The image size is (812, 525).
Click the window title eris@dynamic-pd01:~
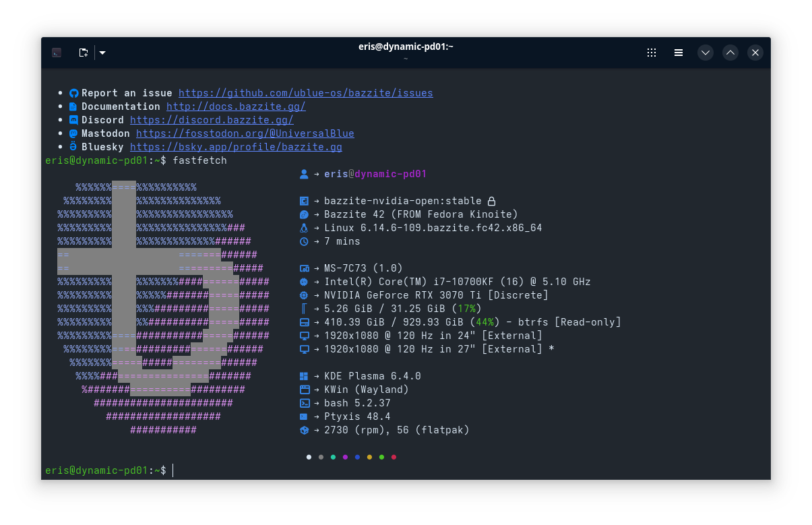click(406, 47)
